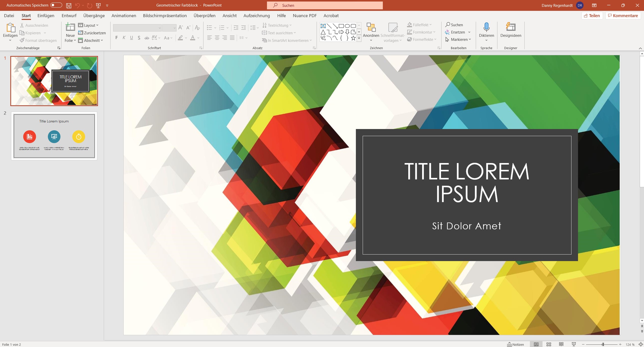Switch to the Animationen tab
Image resolution: width=644 pixels, height=347 pixels.
(x=124, y=16)
